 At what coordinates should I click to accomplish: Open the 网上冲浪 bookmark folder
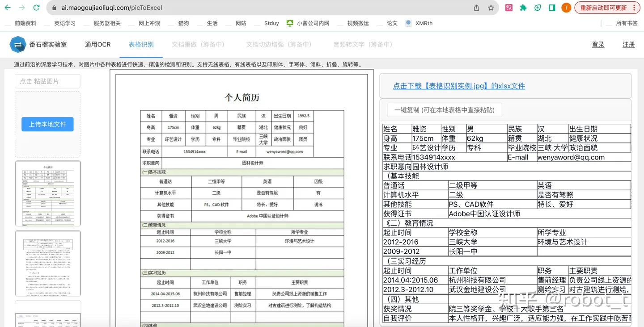click(144, 23)
